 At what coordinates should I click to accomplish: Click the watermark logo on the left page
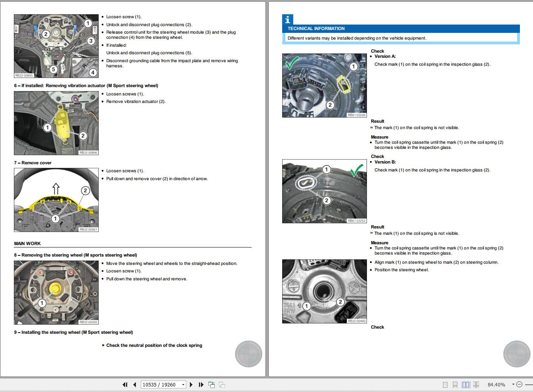(248, 354)
